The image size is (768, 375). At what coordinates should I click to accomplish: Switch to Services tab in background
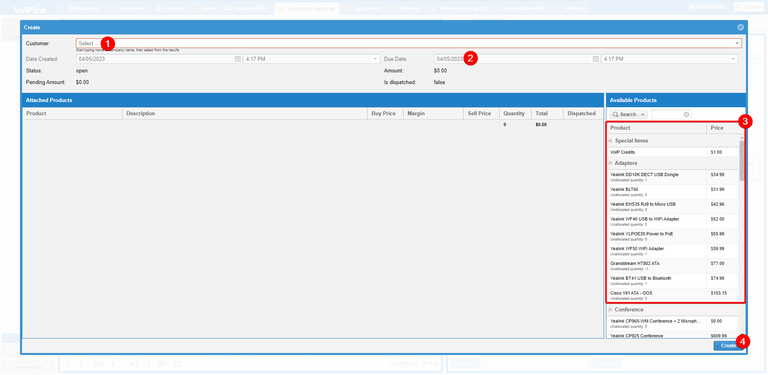(x=406, y=8)
